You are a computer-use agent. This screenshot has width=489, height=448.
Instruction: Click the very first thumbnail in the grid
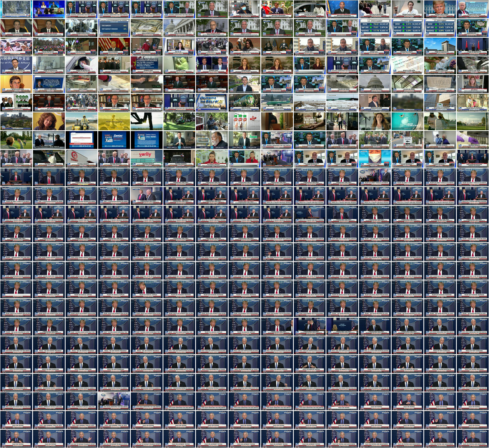[16, 9]
